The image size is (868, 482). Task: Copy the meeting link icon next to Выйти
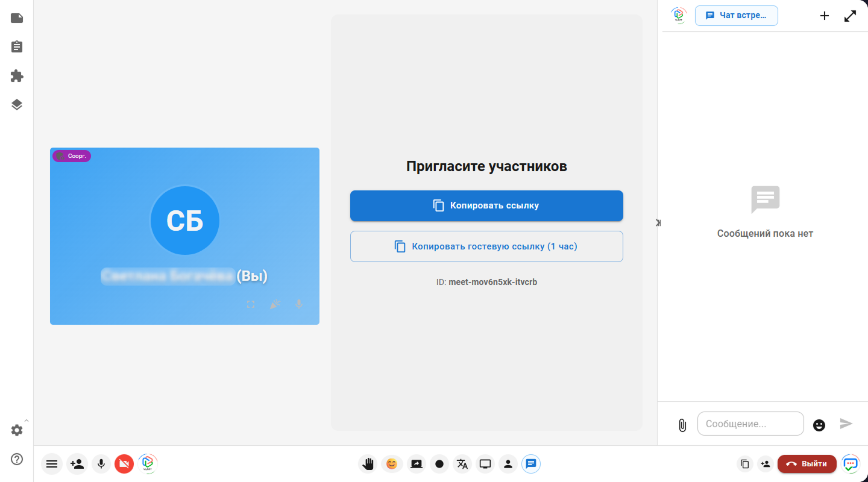pyautogui.click(x=745, y=464)
